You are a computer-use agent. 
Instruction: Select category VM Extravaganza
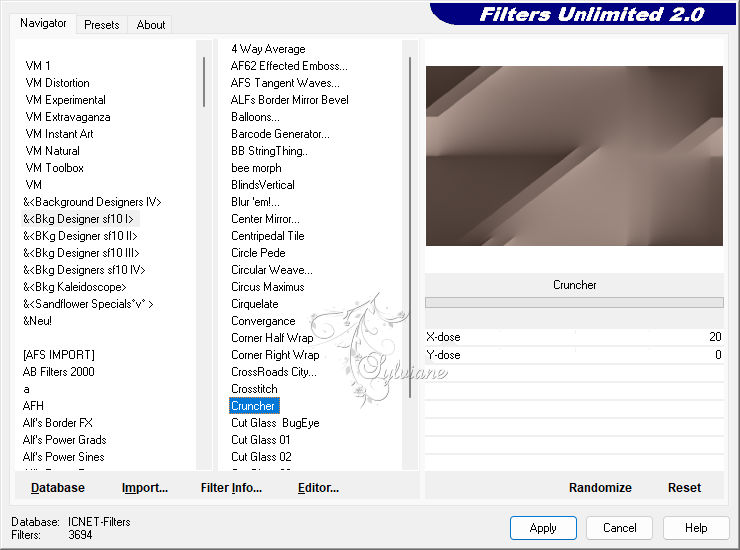[x=68, y=117]
